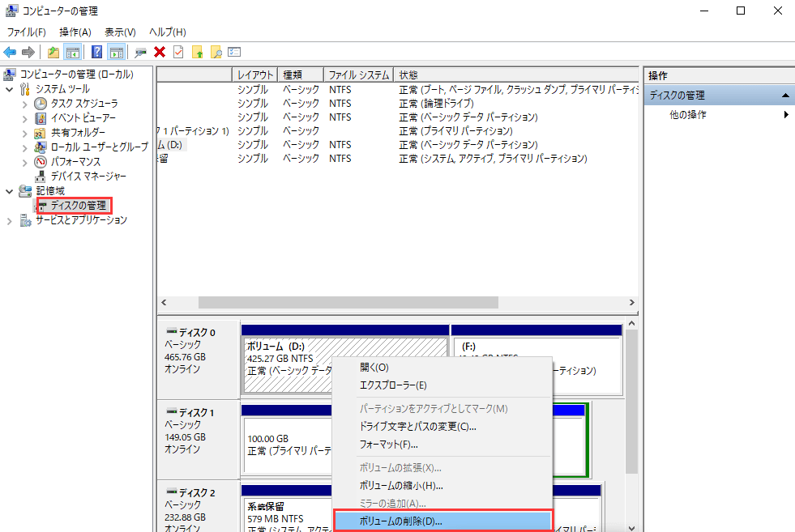
Task: Toggle the console tree pane visibility
Action: pos(73,52)
